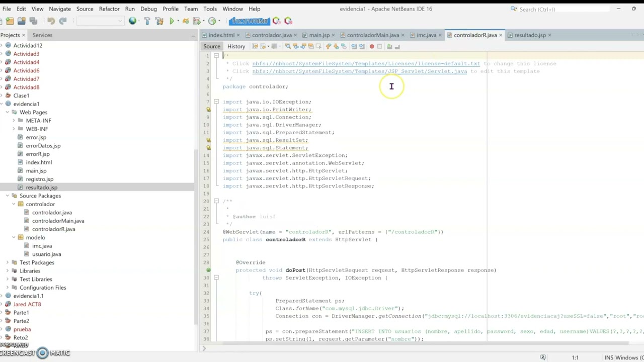This screenshot has width=644, height=362.
Task: Switch to resultado.jsp editor tab
Action: [x=530, y=35]
